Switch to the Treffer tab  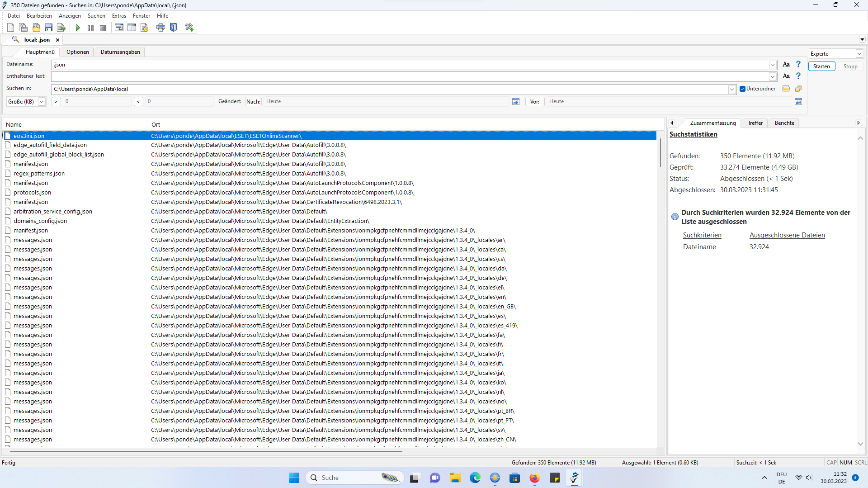[755, 123]
